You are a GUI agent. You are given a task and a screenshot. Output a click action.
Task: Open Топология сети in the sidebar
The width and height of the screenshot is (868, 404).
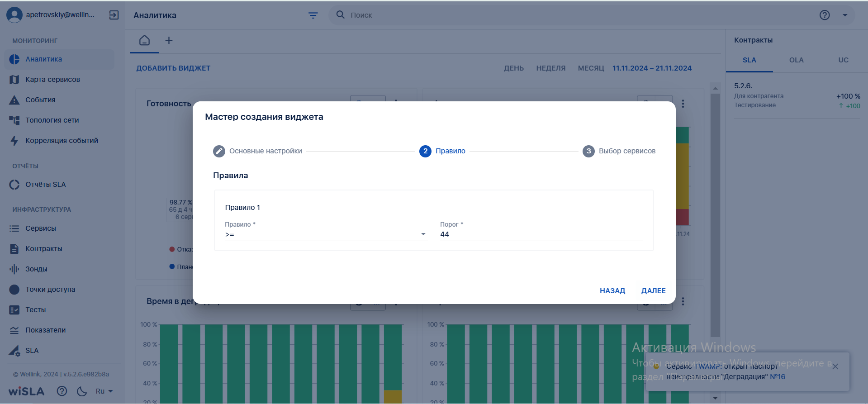click(59, 120)
